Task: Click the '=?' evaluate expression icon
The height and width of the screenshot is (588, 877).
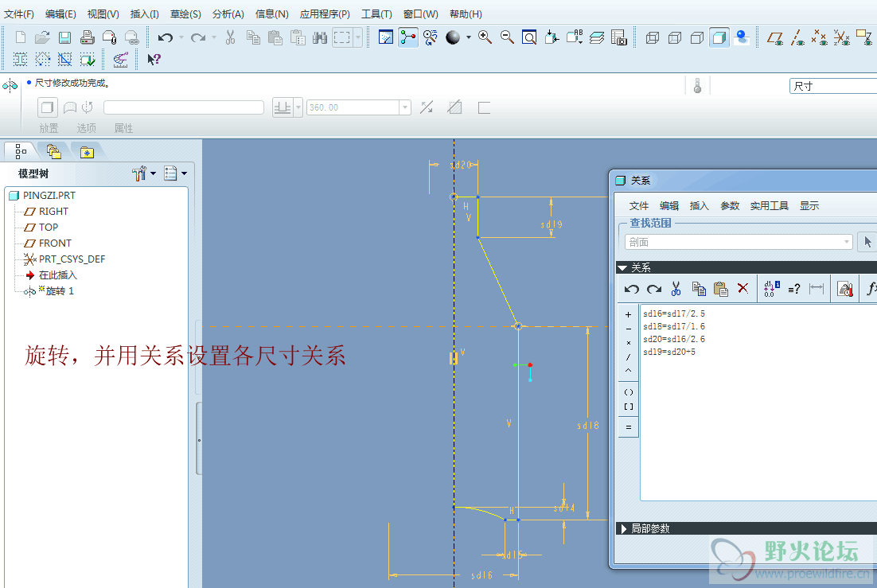Action: pyautogui.click(x=793, y=289)
